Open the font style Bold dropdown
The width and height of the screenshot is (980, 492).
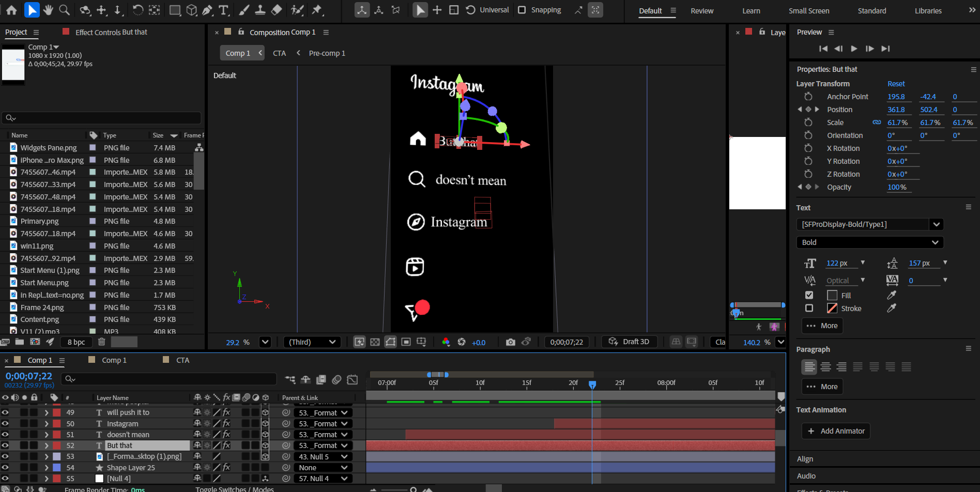(870, 242)
